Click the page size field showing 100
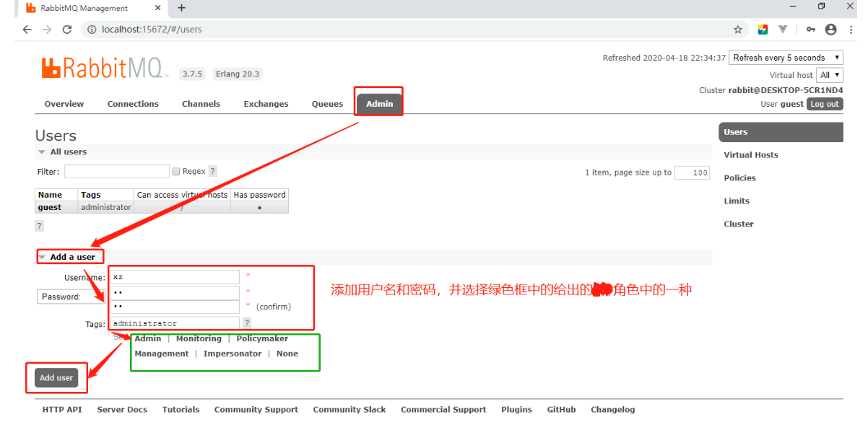The height and width of the screenshot is (438, 868). [692, 172]
